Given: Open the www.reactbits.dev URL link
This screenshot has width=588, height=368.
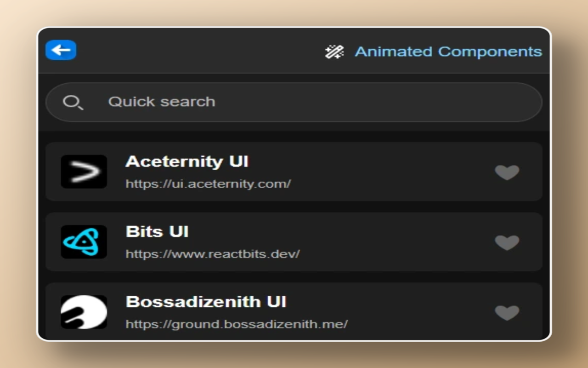Looking at the screenshot, I should [213, 254].
